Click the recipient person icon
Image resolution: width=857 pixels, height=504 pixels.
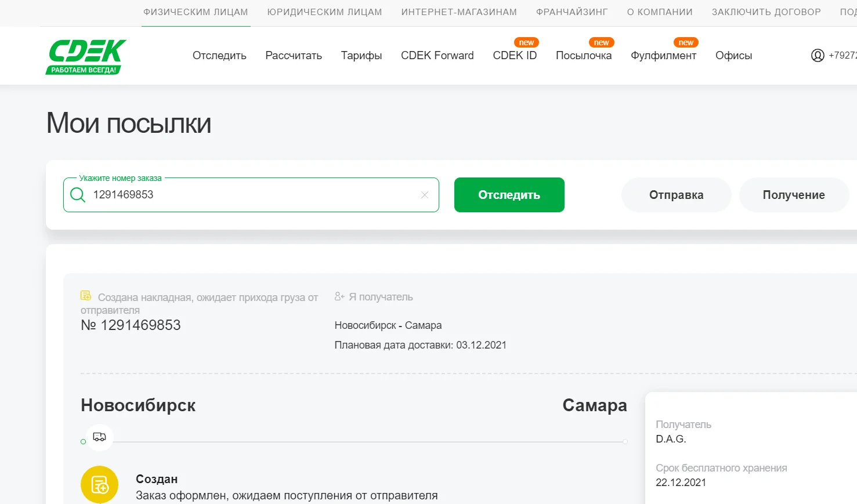(x=339, y=296)
